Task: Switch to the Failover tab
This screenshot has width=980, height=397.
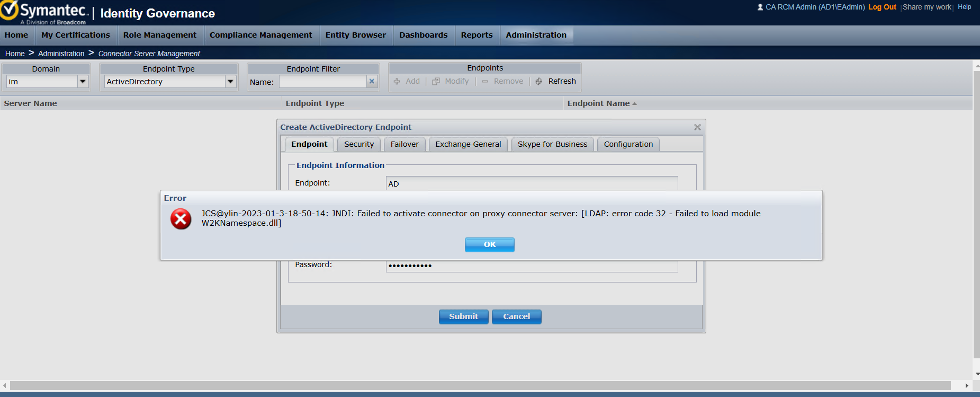Action: pos(404,144)
